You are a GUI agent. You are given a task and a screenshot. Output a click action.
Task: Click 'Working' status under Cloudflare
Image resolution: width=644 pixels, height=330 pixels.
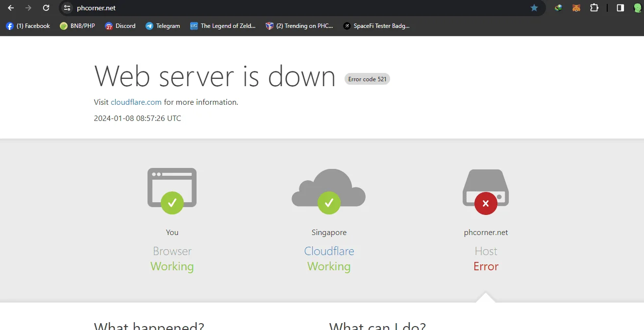pyautogui.click(x=329, y=266)
